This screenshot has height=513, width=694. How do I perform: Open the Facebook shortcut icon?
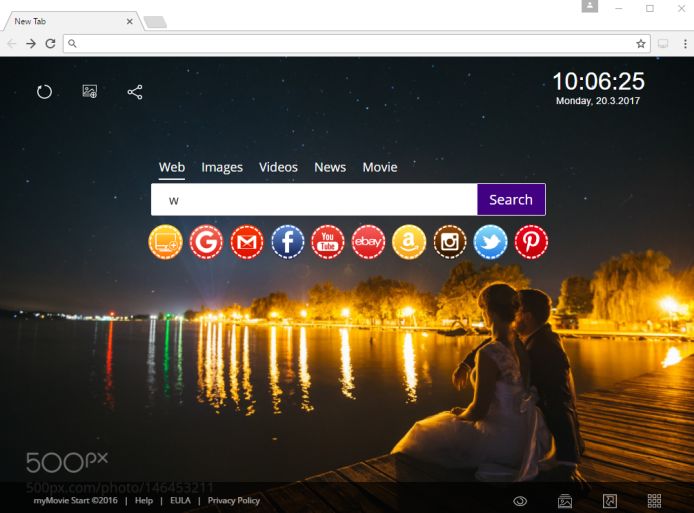288,242
